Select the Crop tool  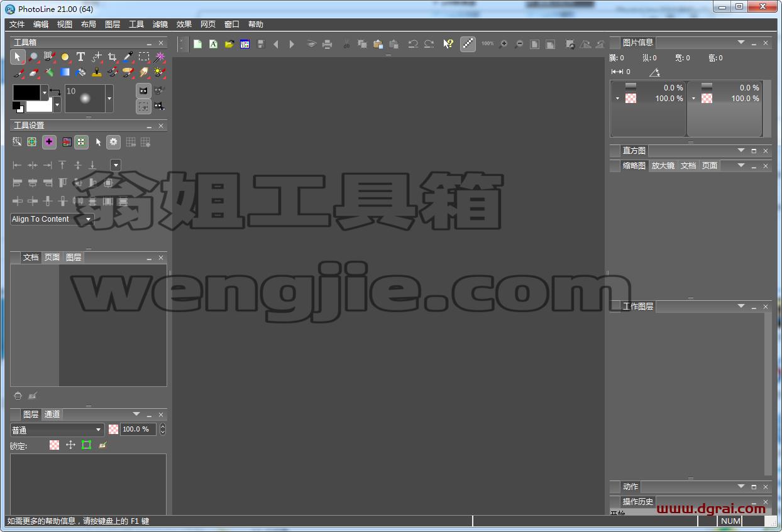click(112, 57)
